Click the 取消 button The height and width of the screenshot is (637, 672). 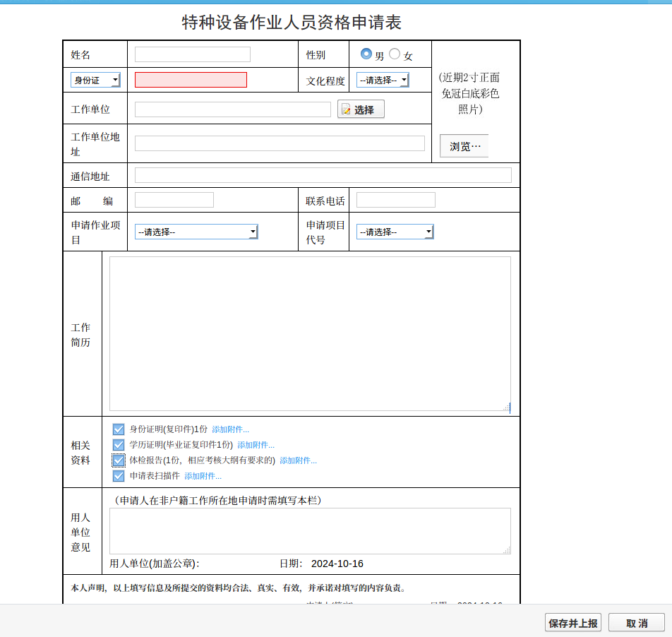[636, 623]
